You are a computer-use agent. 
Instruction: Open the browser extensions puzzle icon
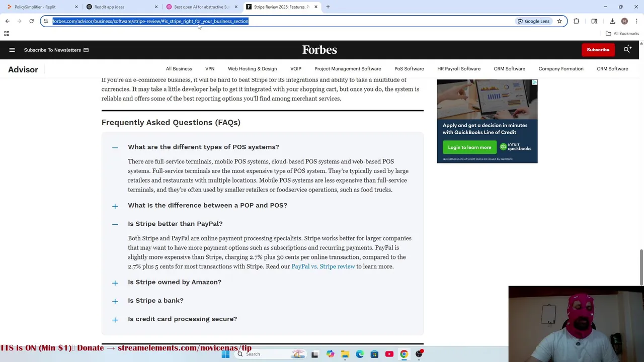577,21
